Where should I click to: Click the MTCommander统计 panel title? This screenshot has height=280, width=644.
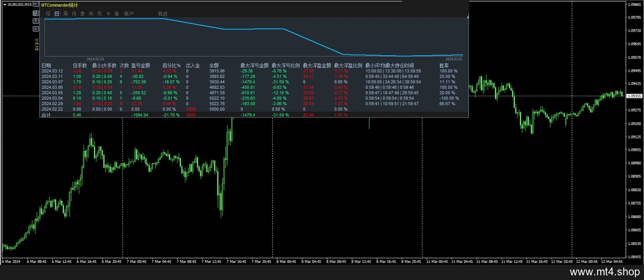coord(60,5)
